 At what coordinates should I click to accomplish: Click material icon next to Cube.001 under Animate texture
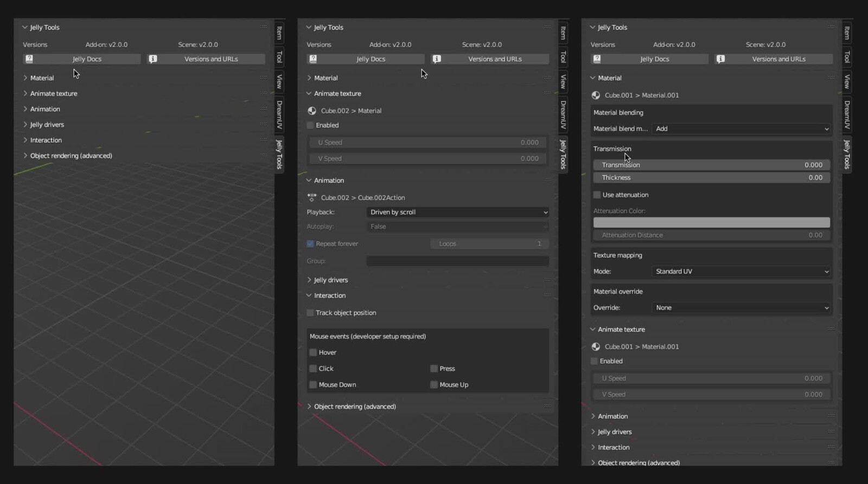pos(596,346)
